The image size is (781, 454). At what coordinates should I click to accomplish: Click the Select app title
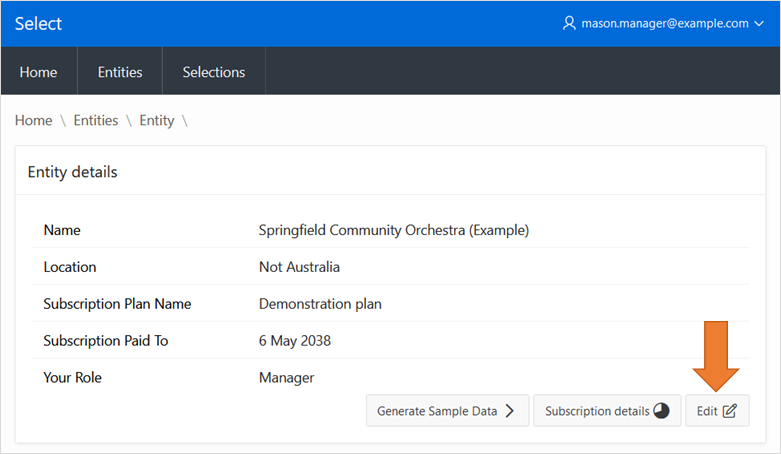pos(38,23)
